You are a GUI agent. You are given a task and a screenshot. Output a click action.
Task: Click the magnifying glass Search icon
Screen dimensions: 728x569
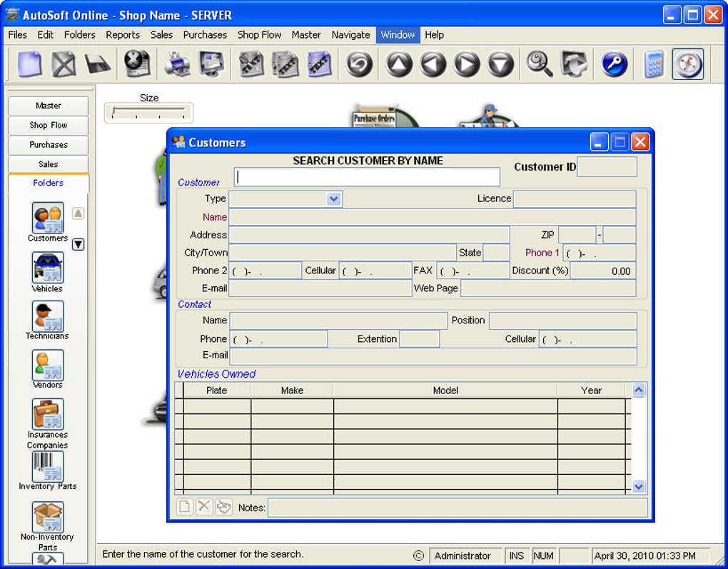click(x=540, y=64)
